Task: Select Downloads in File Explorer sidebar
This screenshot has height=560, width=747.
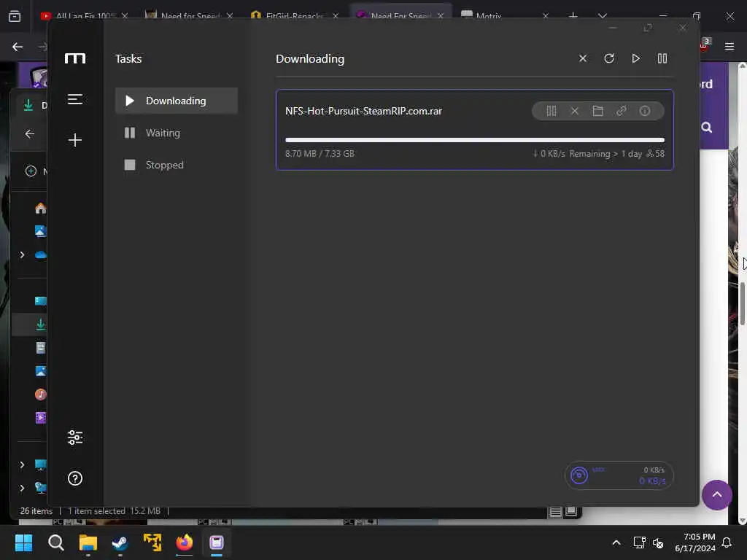Action: pos(41,324)
